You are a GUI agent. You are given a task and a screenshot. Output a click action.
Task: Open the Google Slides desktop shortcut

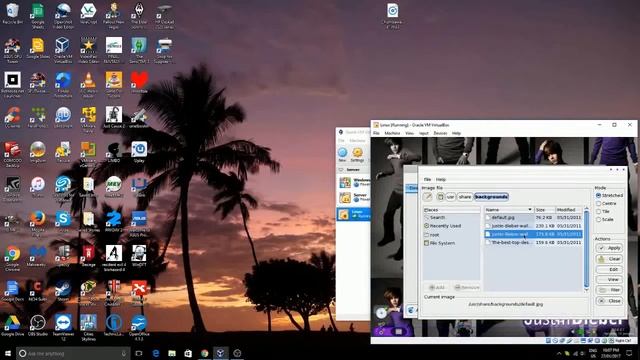[38, 48]
